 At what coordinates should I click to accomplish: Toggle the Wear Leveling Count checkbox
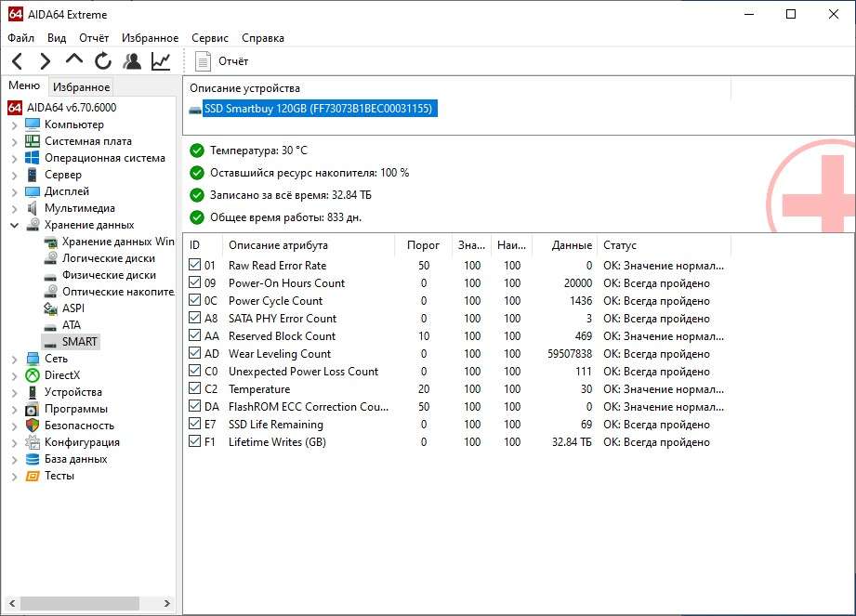tap(194, 354)
